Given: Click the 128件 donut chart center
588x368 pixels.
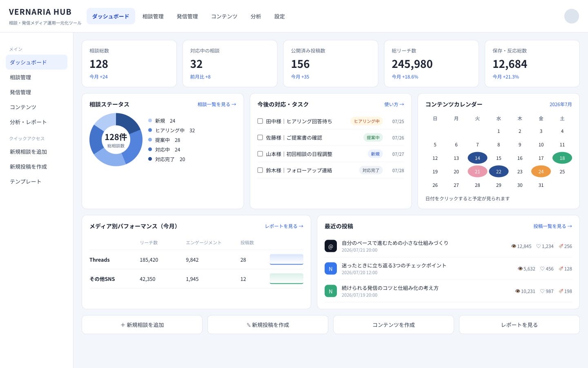Looking at the screenshot, I should click(116, 139).
